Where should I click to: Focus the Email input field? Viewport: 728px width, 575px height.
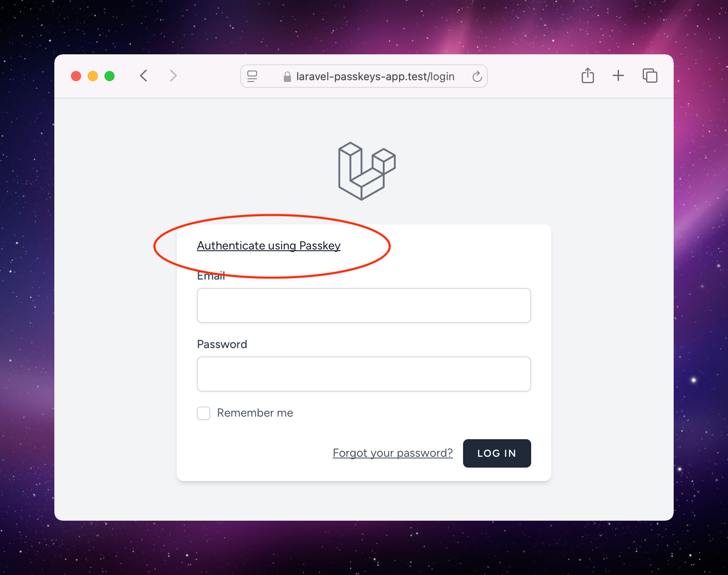click(364, 305)
